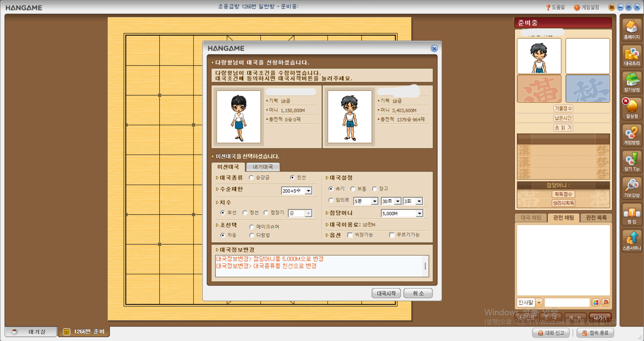Click the 대국시작 start game button
644x341 pixels.
tap(386, 293)
